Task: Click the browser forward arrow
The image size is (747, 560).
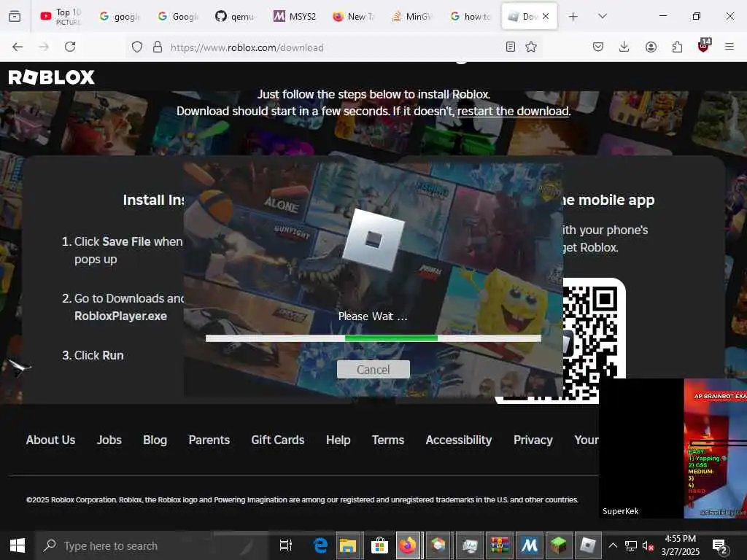Action: click(x=44, y=47)
